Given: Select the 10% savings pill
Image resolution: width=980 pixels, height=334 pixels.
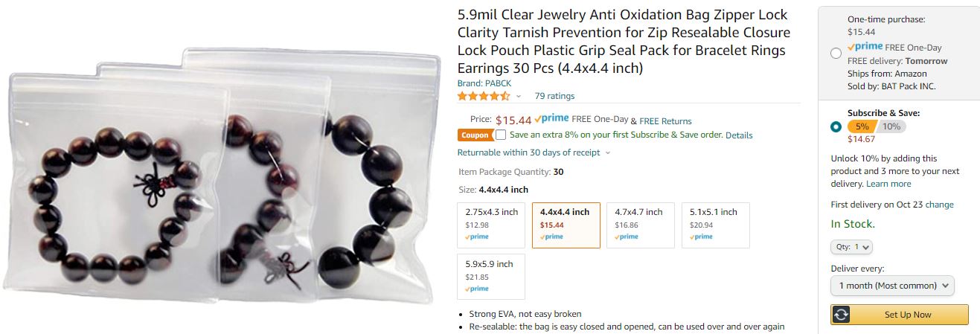Looking at the screenshot, I should pyautogui.click(x=891, y=126).
